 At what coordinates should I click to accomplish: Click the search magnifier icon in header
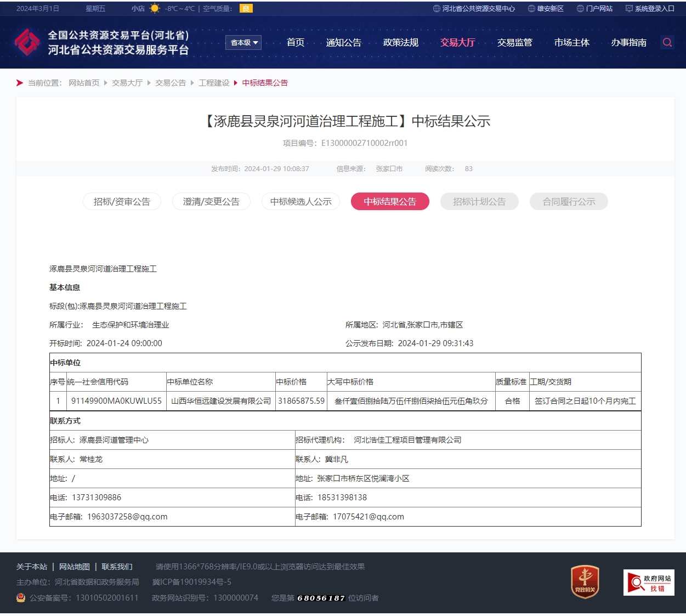(667, 42)
